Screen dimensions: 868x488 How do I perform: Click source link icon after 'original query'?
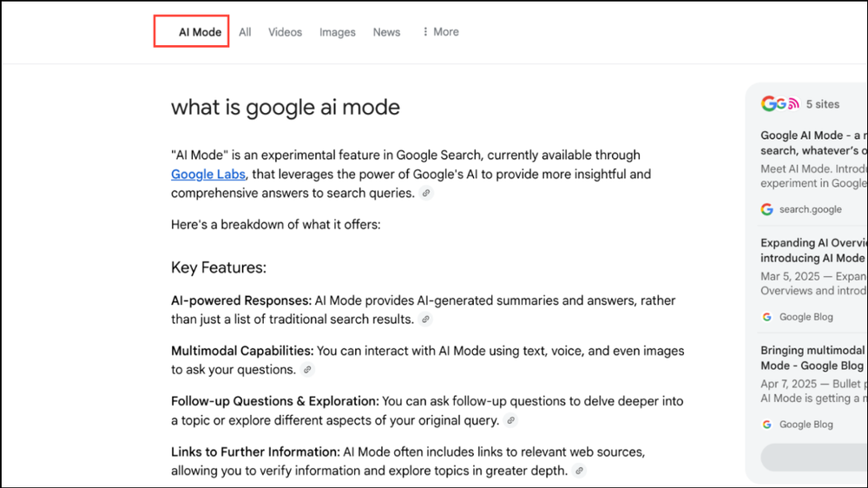click(510, 420)
